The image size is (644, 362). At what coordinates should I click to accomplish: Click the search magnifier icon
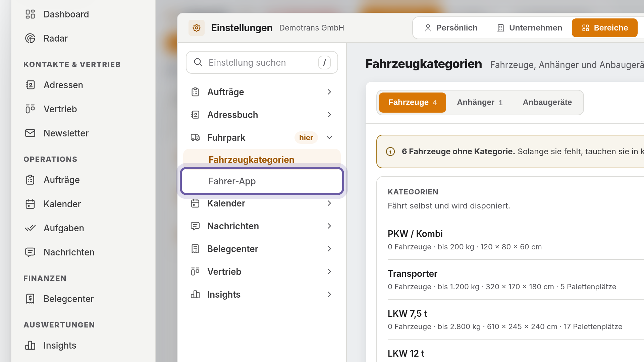198,62
